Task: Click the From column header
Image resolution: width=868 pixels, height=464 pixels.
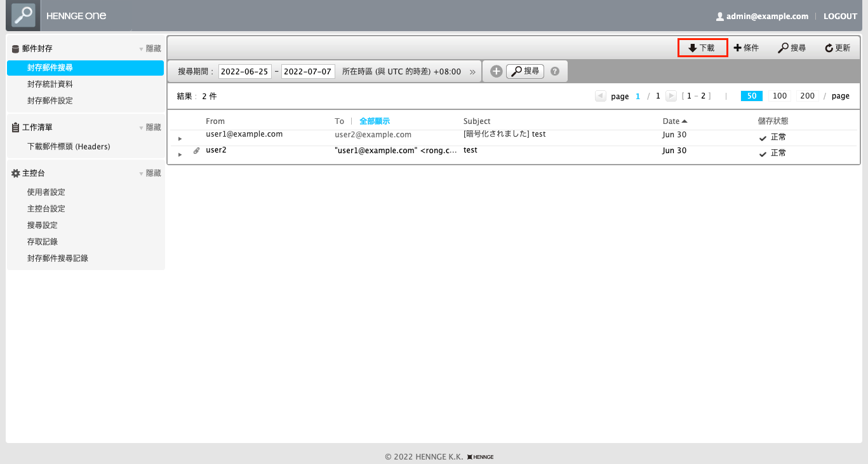Action: pos(215,121)
